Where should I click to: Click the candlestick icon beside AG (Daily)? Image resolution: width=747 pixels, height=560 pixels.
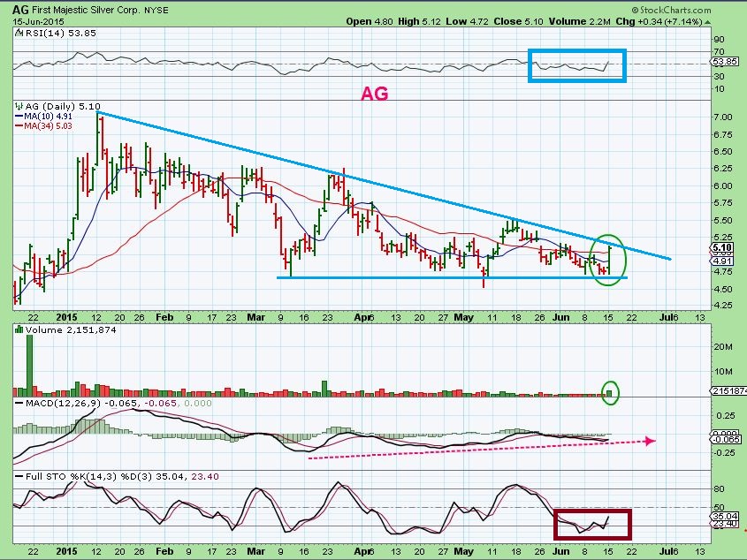[19, 106]
